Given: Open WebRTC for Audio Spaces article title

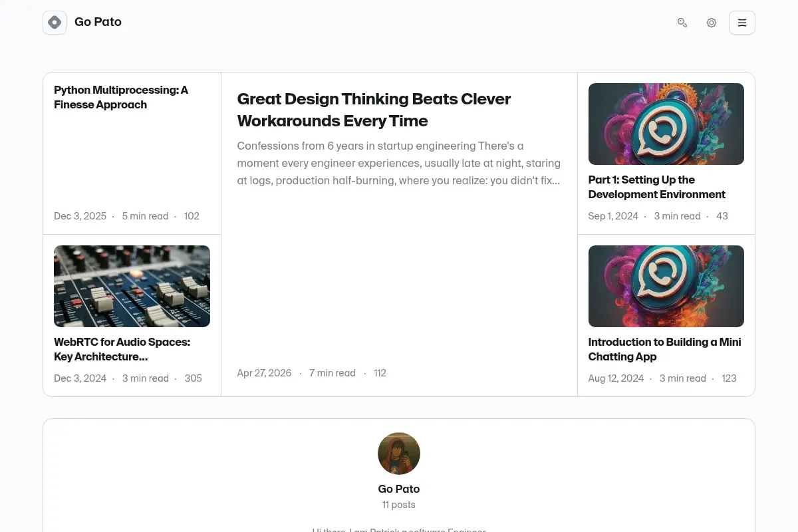Looking at the screenshot, I should (122, 349).
